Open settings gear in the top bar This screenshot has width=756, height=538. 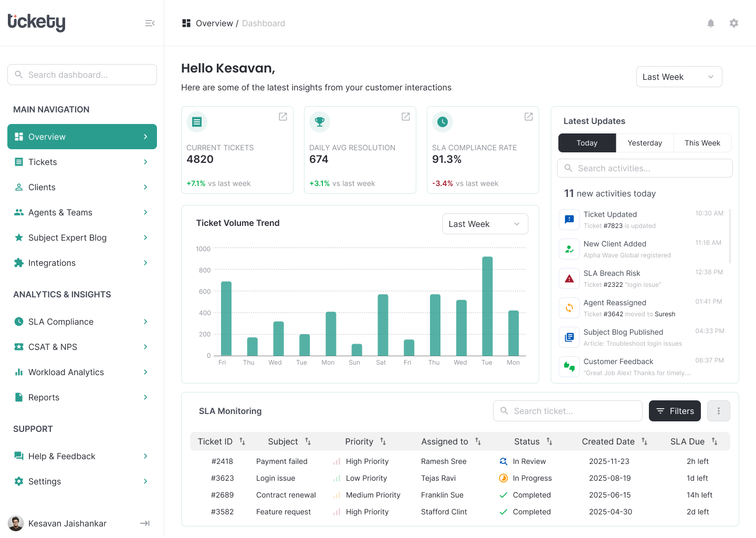733,23
